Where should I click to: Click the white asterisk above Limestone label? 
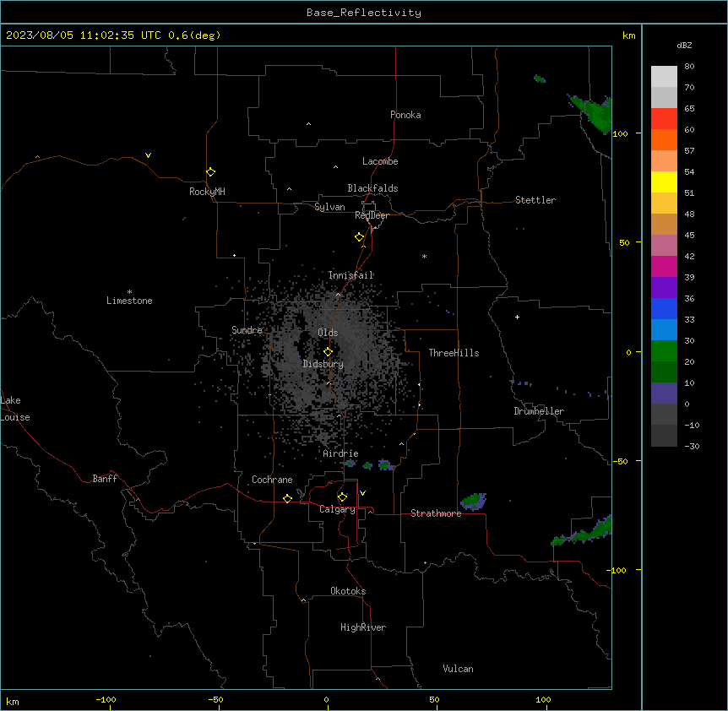[x=129, y=292]
